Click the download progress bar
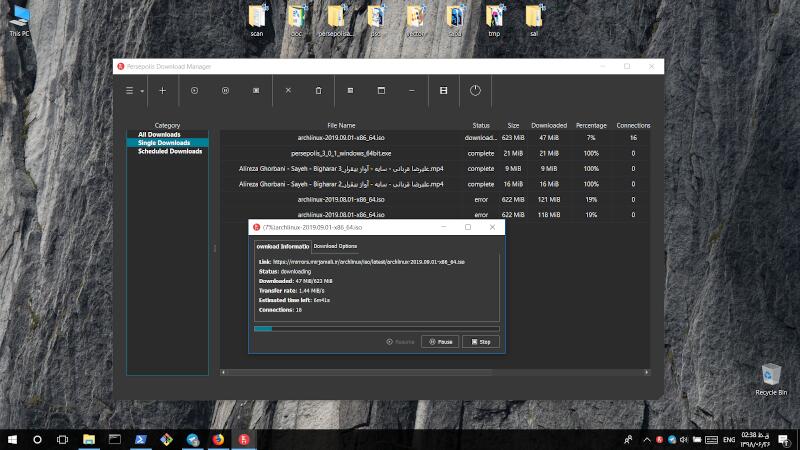Image resolution: width=800 pixels, height=450 pixels. 376,328
